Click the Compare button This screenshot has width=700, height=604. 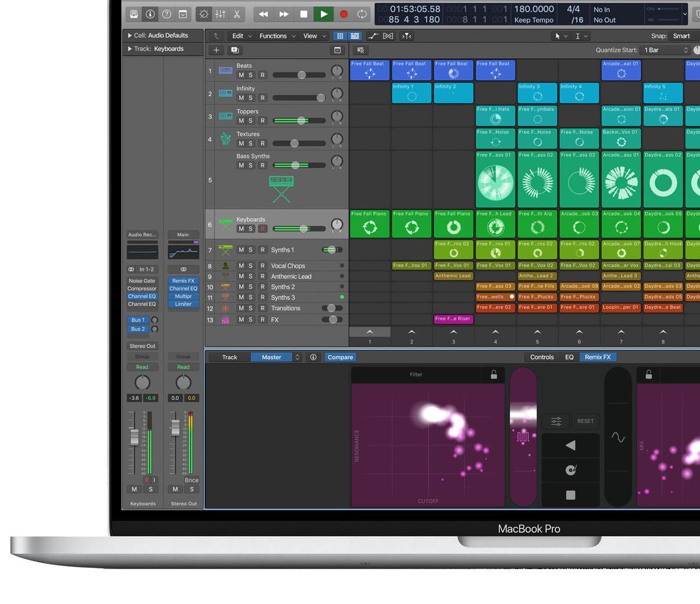click(x=340, y=357)
